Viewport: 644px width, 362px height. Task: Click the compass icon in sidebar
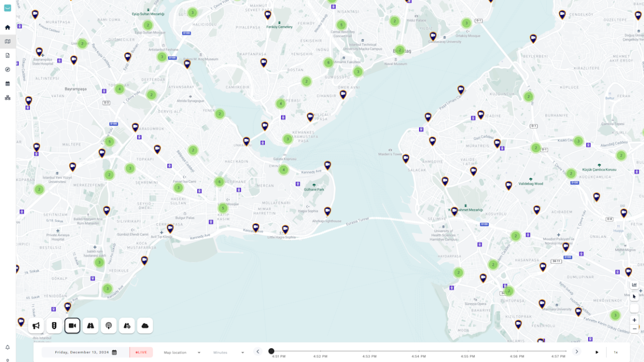[7, 69]
